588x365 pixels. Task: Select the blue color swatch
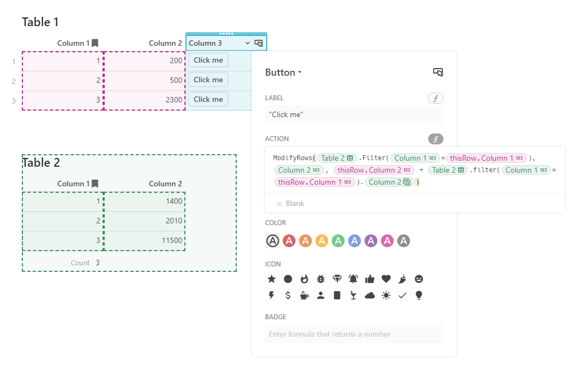click(x=355, y=241)
